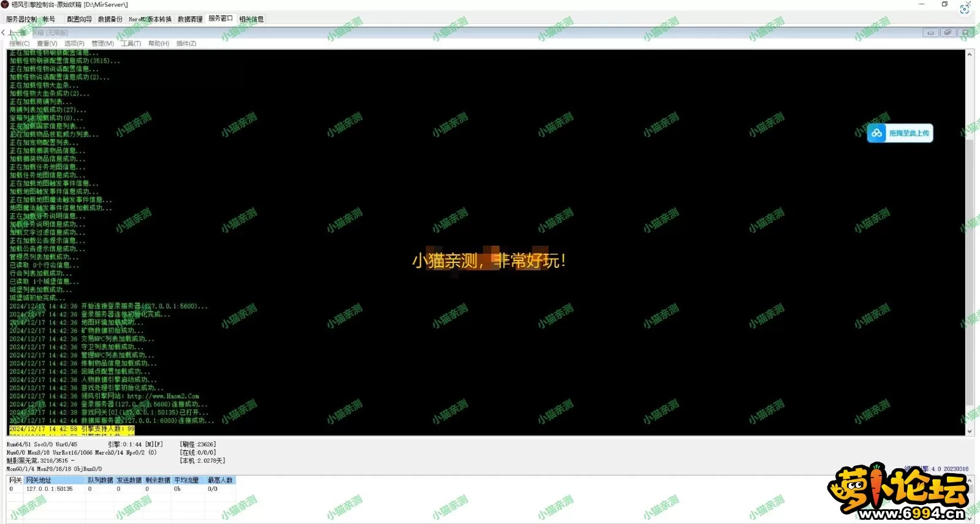Open the 选项(P) menu
Image resolution: width=980 pixels, height=524 pixels.
click(x=74, y=44)
